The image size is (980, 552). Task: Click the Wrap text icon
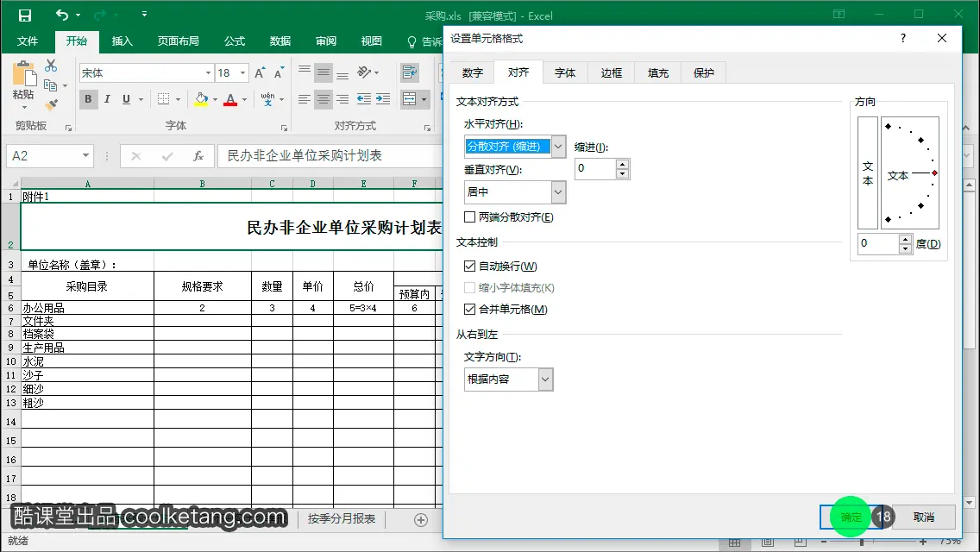tap(410, 72)
